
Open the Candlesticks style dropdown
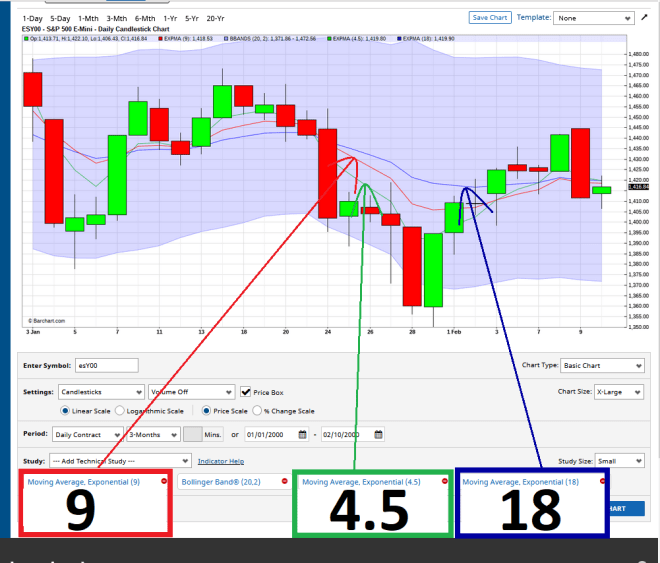coord(101,392)
